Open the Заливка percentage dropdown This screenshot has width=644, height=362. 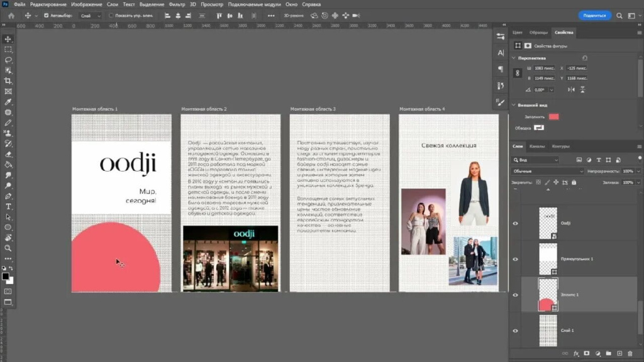[x=638, y=182]
